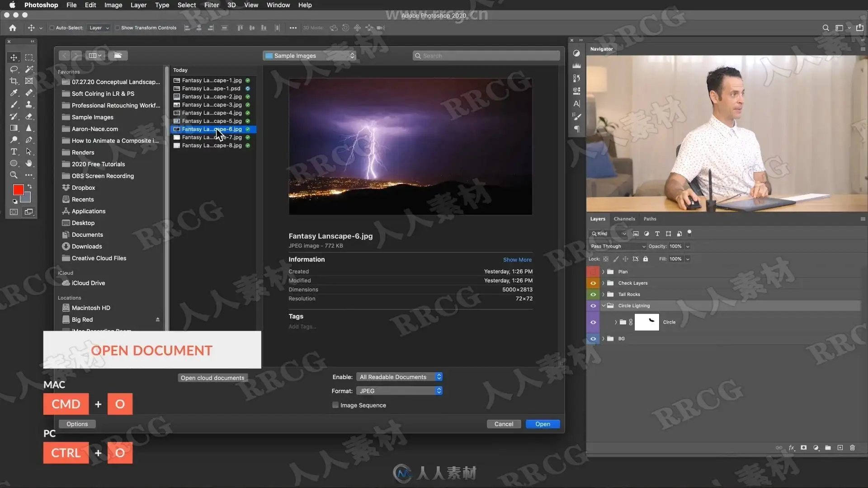This screenshot has width=868, height=488.
Task: Toggle Show Transform Controls checkbox
Action: coord(118,28)
